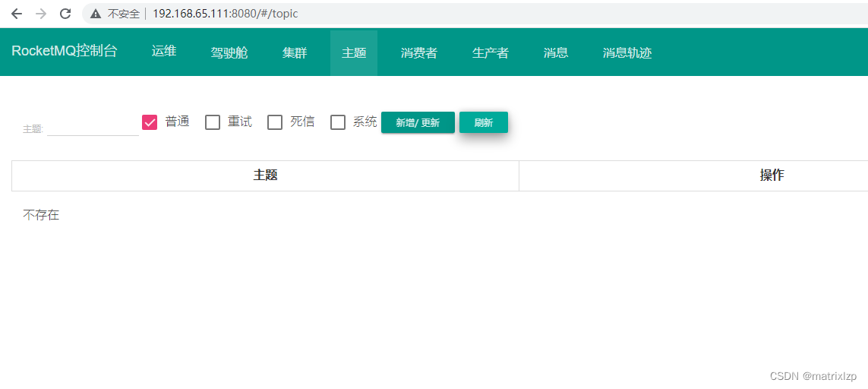This screenshot has height=389, width=868.
Task: Click the browser forward arrow
Action: (x=40, y=14)
